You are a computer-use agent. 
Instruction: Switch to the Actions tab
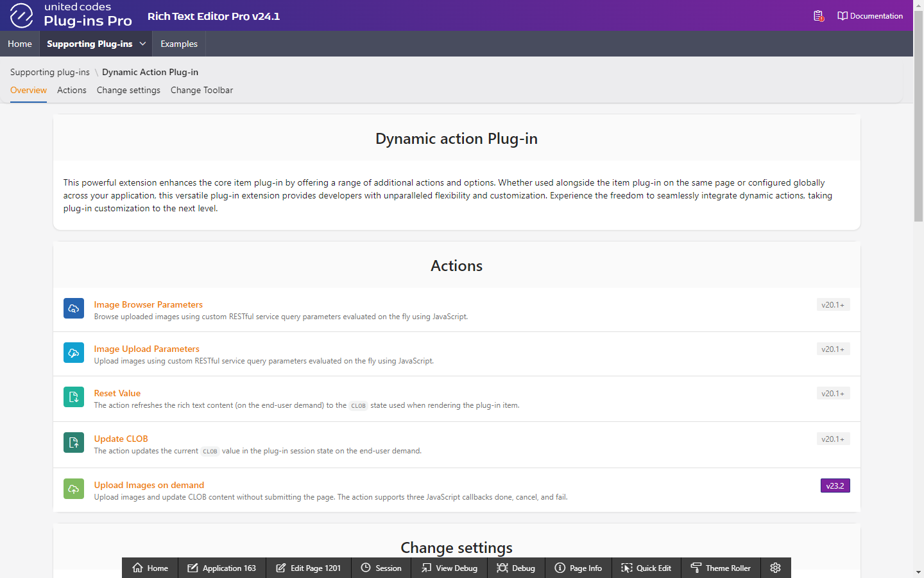[x=72, y=91]
